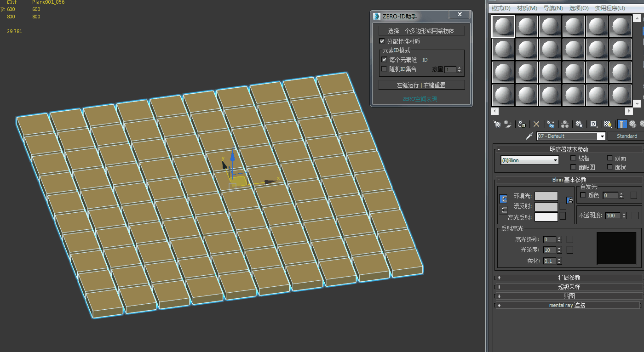Expand the 贴图 rollout
This screenshot has height=352, width=644.
coord(569,296)
